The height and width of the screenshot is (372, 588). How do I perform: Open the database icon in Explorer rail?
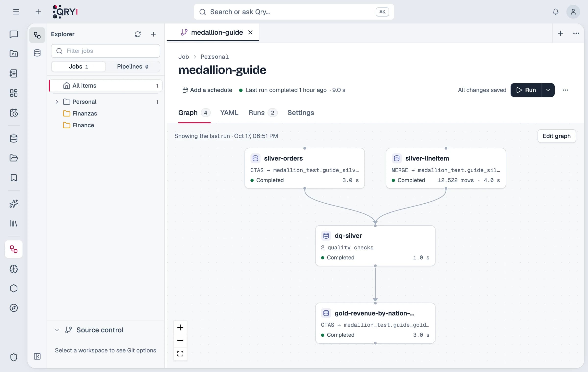(x=37, y=53)
